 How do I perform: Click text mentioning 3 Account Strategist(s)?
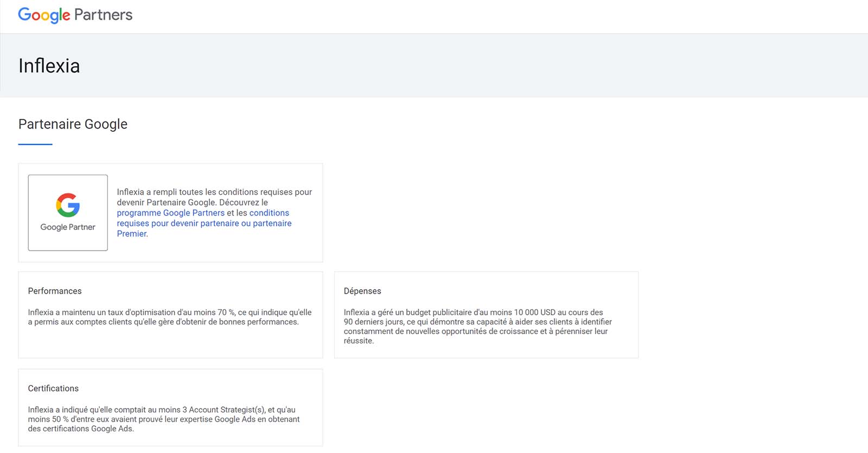164,419
